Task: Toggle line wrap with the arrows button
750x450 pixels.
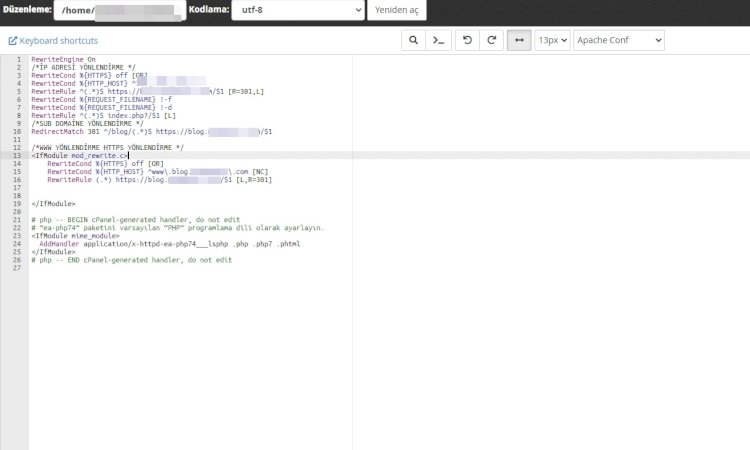Action: point(519,40)
